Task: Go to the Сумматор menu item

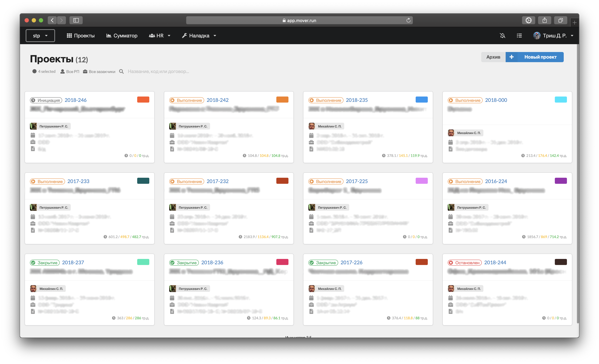Action: pos(122,36)
